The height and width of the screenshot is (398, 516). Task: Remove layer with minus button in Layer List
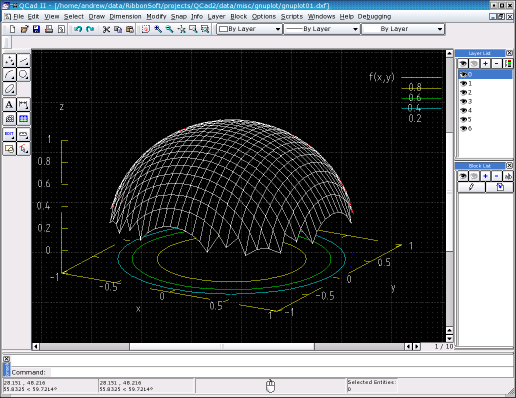(497, 63)
